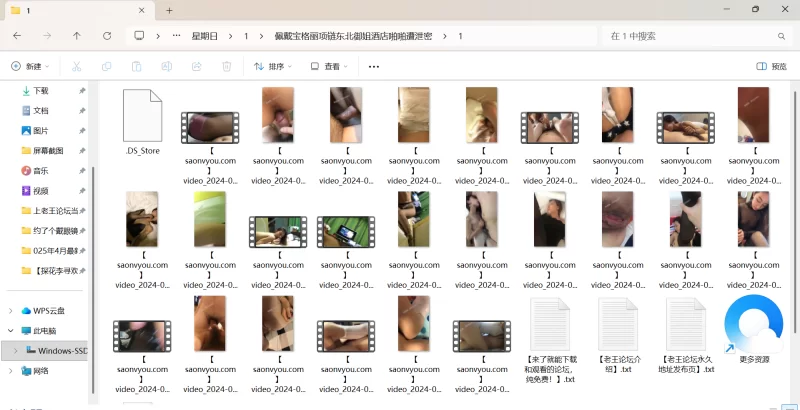
Task: Click the Cut scissors icon in toolbar
Action: (x=76, y=66)
